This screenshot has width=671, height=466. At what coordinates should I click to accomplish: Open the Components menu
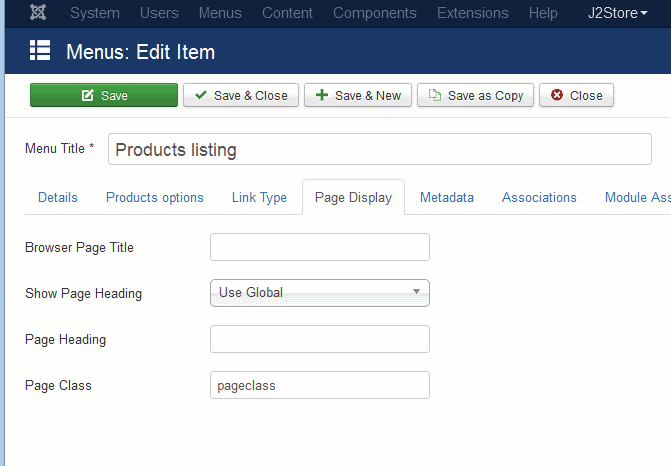coord(374,13)
